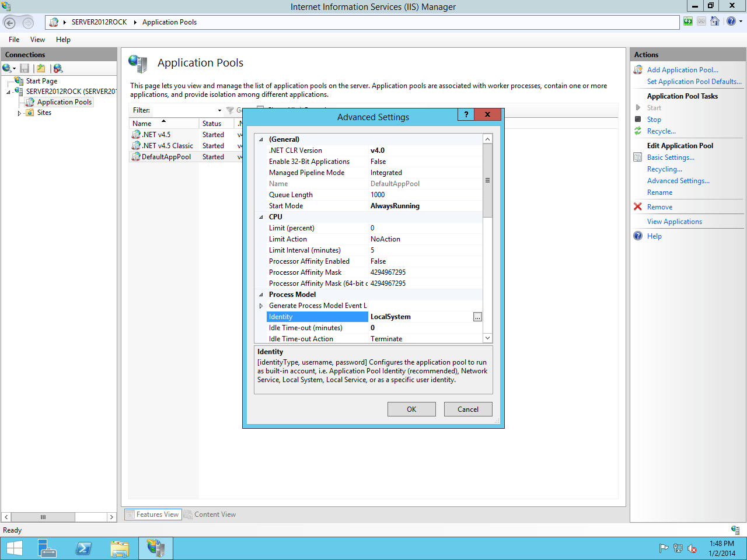Open the Help menu
Viewport: 747px width, 560px height.
pyautogui.click(x=63, y=40)
